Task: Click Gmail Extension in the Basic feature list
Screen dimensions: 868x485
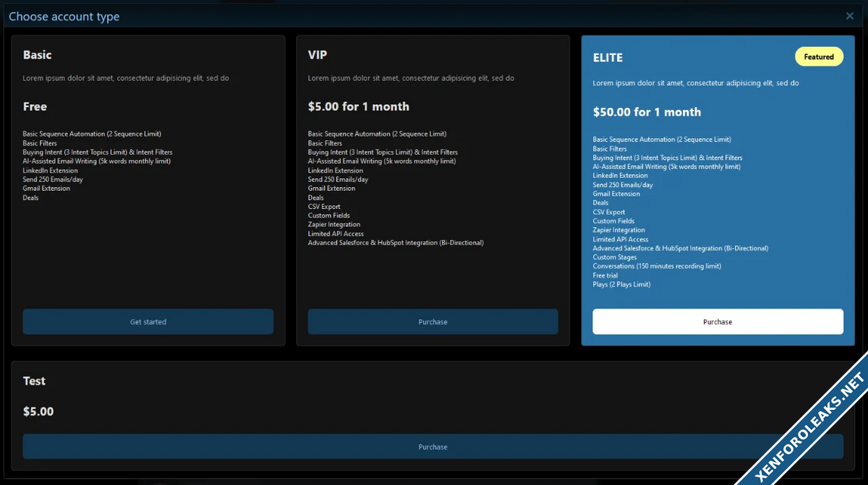Action: [x=46, y=189]
